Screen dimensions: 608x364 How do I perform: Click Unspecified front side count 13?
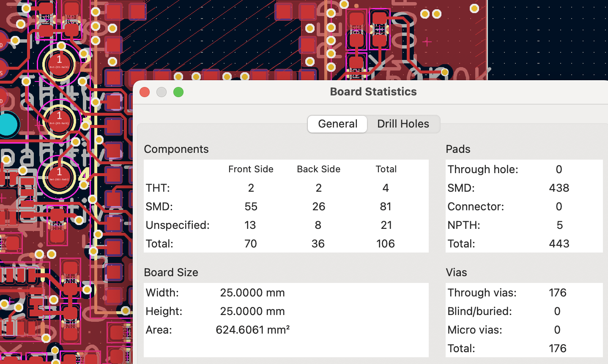(x=250, y=225)
